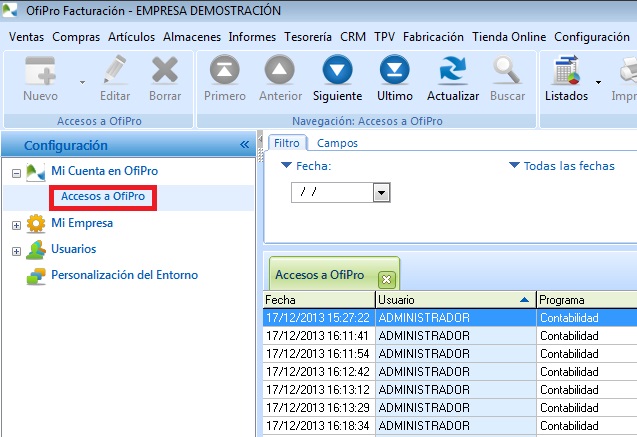The width and height of the screenshot is (637, 437).
Task: Open the Ventas menu
Action: tap(26, 37)
